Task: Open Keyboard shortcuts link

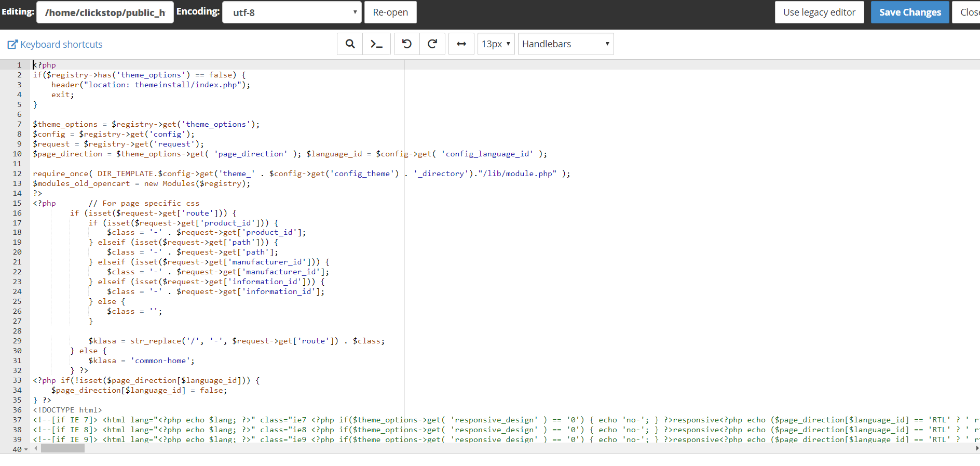Action: tap(61, 45)
